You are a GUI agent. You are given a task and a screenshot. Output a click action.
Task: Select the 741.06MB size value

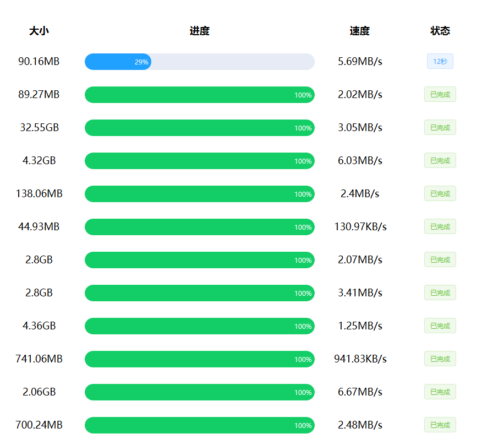coord(39,359)
